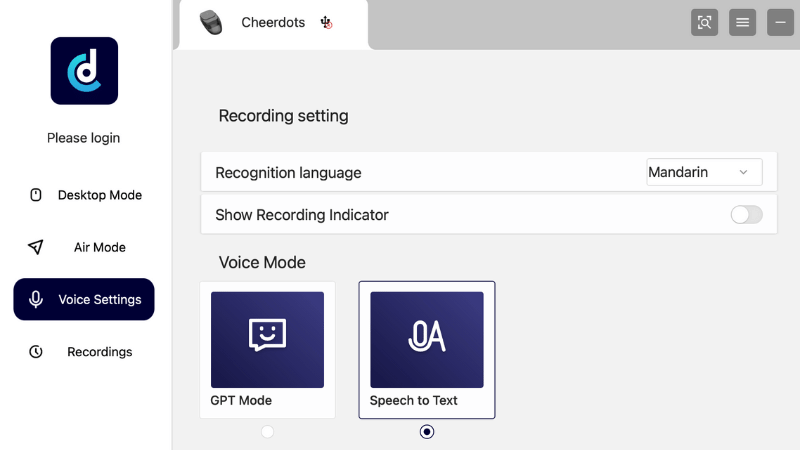The height and width of the screenshot is (450, 800).
Task: Click the mouse device icon in tab
Action: (211, 22)
